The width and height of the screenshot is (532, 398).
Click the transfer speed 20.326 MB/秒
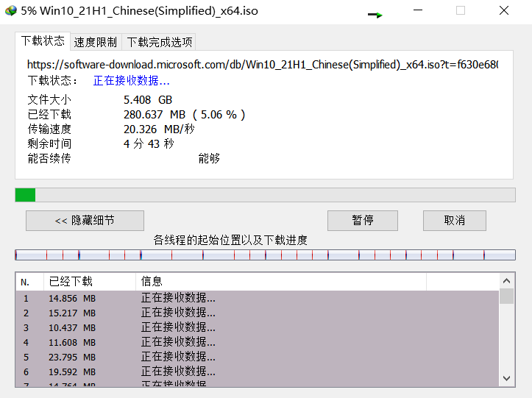coord(159,129)
